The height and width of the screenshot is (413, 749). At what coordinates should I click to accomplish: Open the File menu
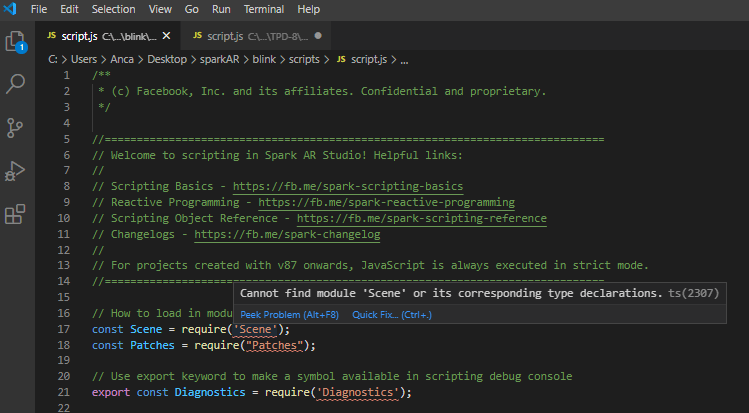coord(39,9)
